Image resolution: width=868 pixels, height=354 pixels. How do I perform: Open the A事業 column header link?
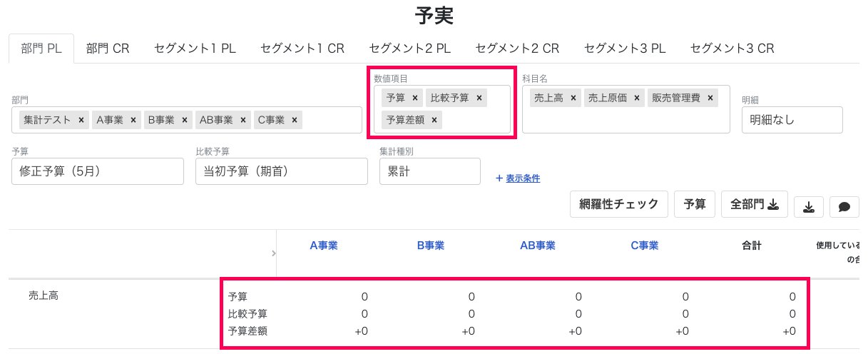point(324,246)
